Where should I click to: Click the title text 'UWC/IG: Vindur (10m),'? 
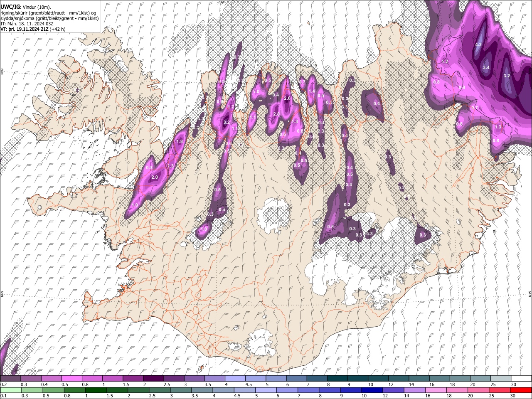tap(26, 7)
